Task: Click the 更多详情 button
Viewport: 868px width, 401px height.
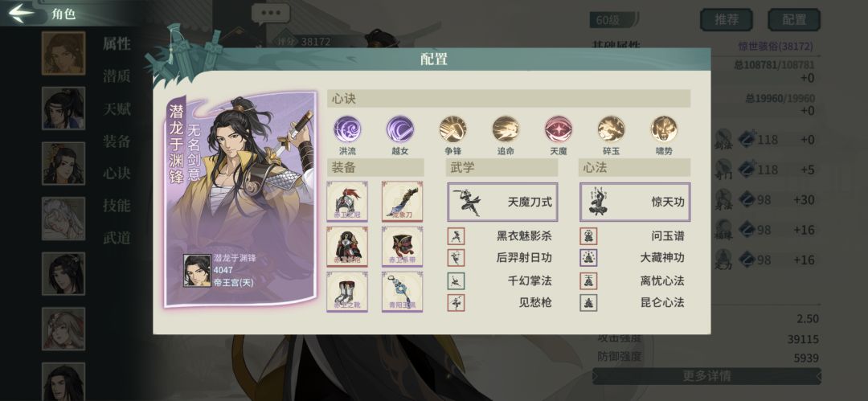Action: 706,376
